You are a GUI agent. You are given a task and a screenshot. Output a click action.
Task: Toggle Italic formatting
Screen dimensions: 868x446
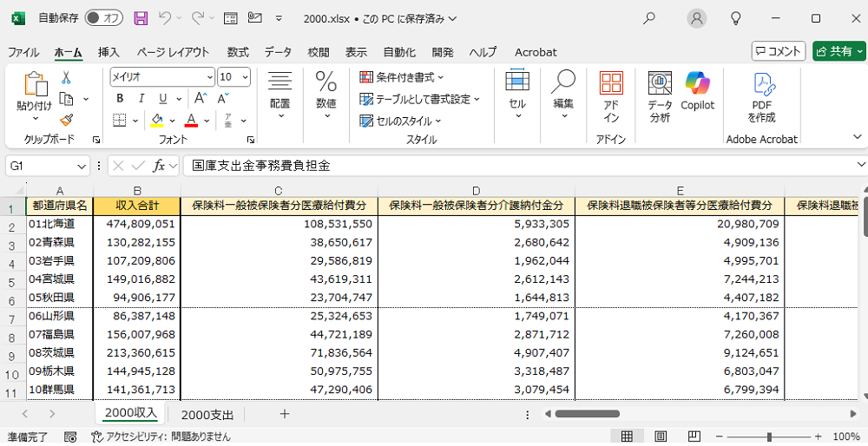[141, 99]
